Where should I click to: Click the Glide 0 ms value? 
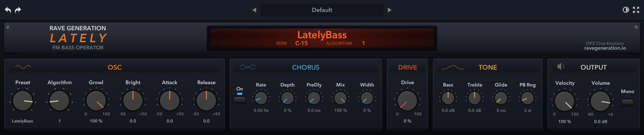point(501,110)
